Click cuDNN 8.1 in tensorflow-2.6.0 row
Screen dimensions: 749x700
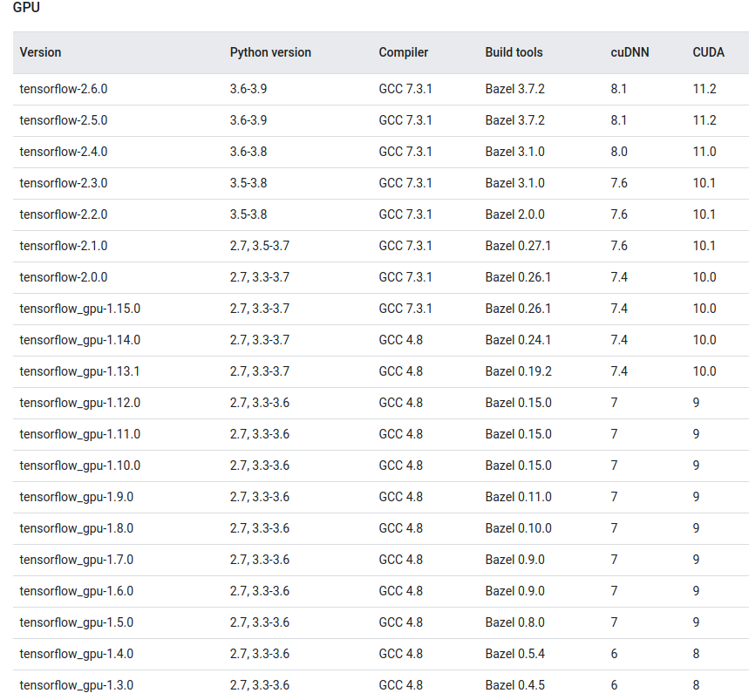click(618, 89)
